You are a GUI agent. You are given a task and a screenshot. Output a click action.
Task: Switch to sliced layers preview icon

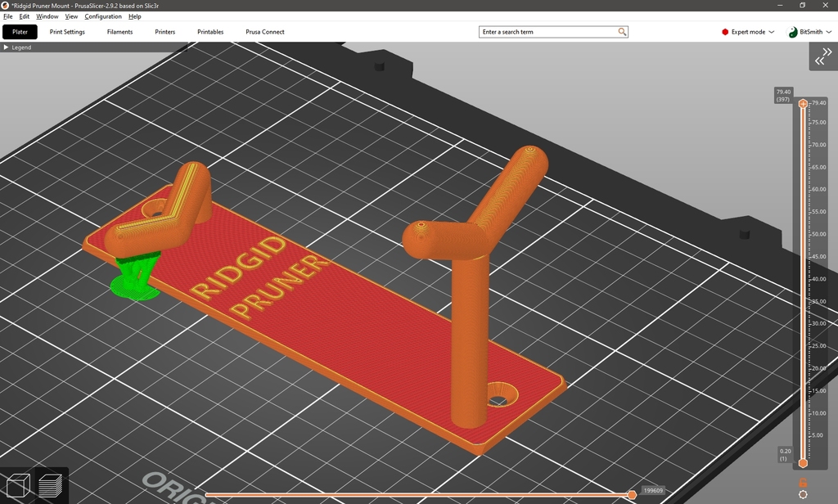pos(51,486)
